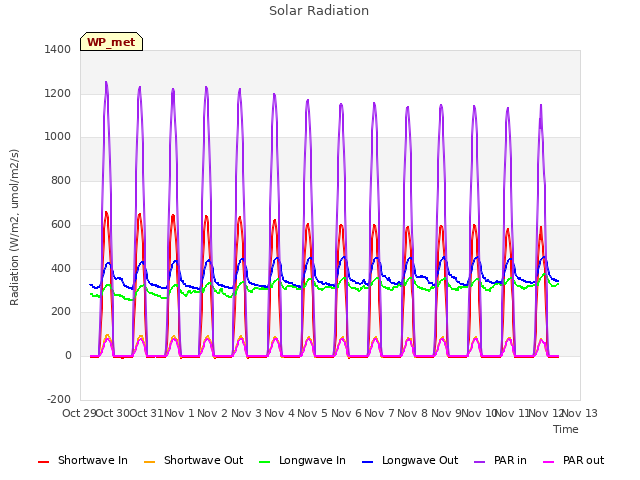Click the 600 y-axis tick label

click(61, 224)
